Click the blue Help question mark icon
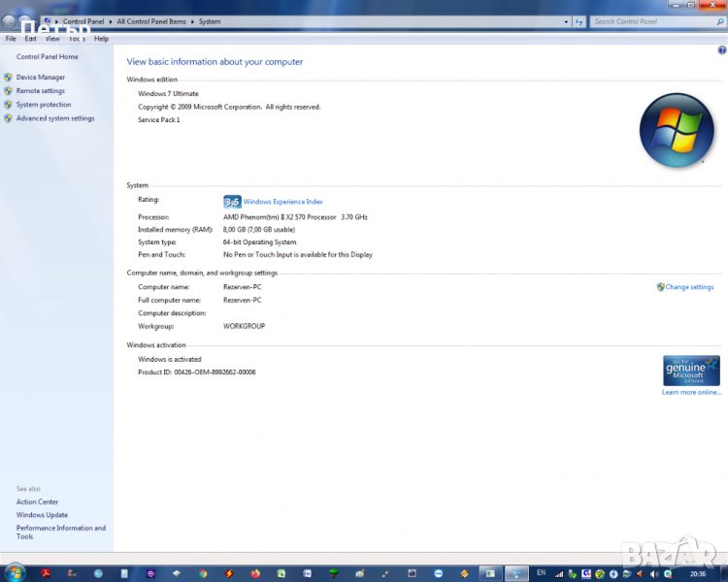 point(721,48)
